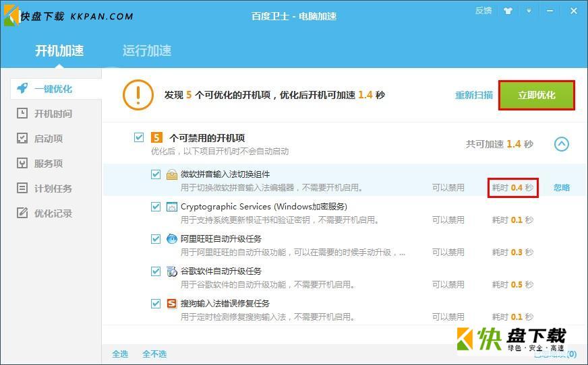
Task: Click the 立即优化 green button
Action: pyautogui.click(x=537, y=95)
